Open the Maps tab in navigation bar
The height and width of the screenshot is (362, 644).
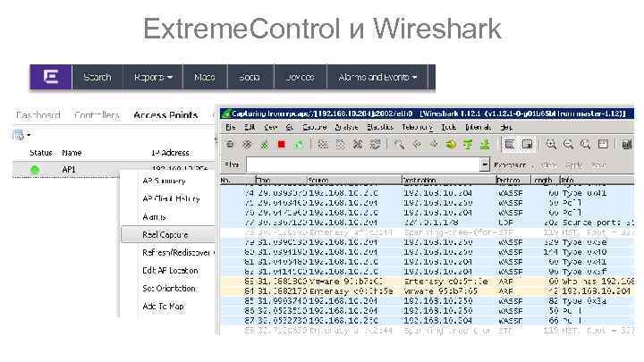[205, 77]
